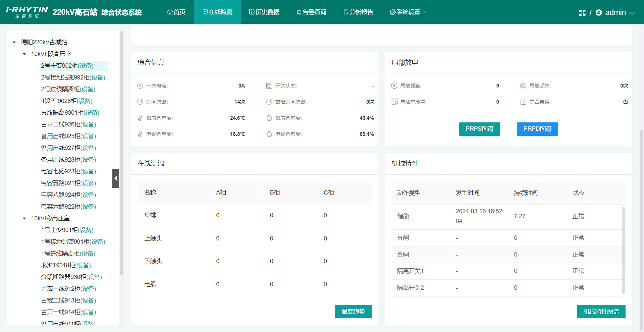The image size is (644, 332).
Task: Click the cable compartment humidity droplet icon
Action: pos(269,134)
